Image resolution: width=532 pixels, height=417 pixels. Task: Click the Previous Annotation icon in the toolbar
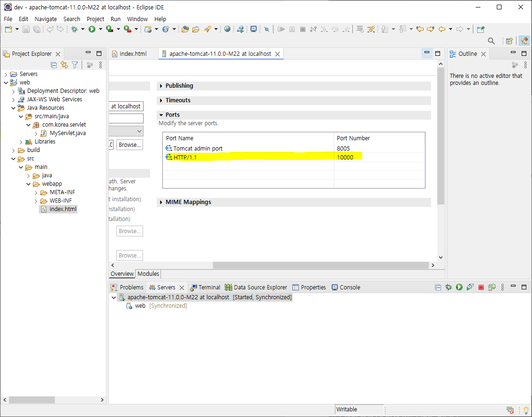403,29
